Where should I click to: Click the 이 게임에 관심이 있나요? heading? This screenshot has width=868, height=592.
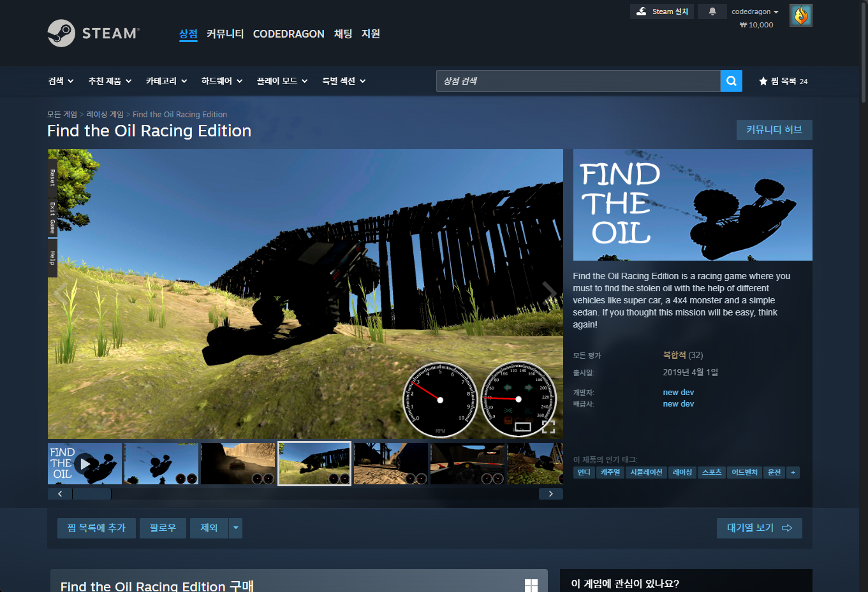tap(625, 583)
